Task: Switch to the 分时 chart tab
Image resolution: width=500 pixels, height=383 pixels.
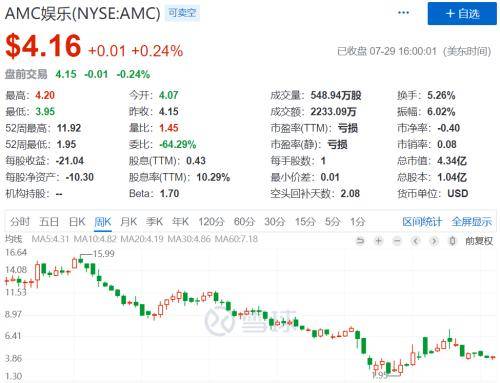Action: point(20,221)
